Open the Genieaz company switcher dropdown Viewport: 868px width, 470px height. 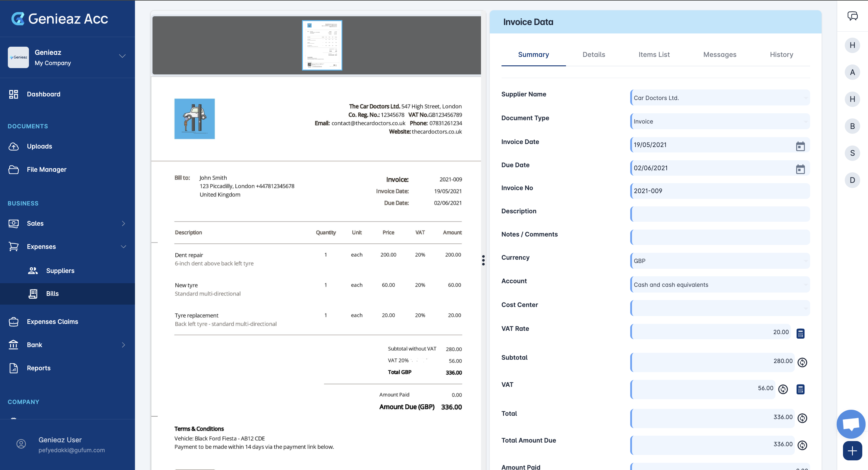click(x=122, y=56)
